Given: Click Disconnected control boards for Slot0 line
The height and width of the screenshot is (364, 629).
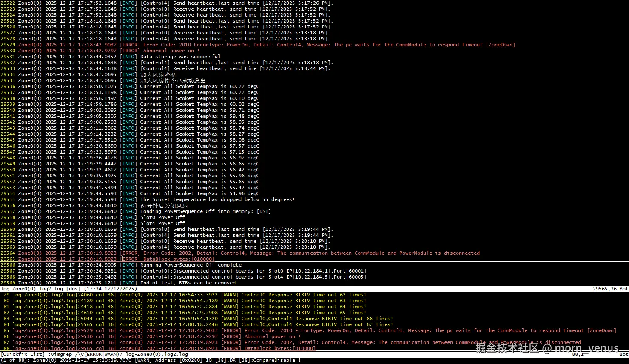Looking at the screenshot, I should [x=183, y=271].
